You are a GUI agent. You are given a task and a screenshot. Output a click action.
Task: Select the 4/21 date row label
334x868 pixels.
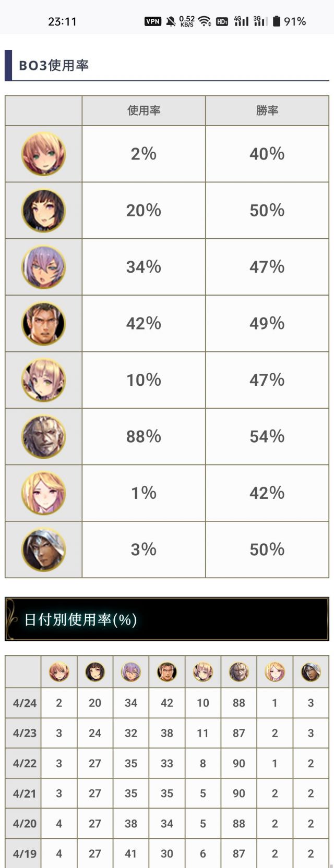(24, 793)
